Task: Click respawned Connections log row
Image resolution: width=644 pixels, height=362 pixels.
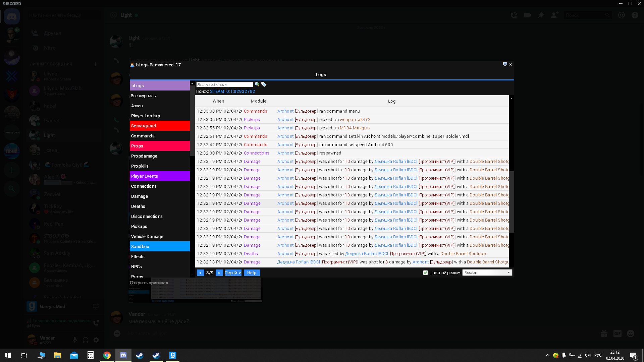Action: [352, 153]
